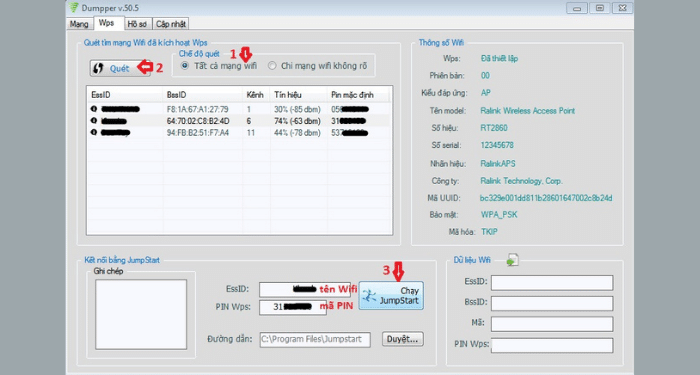Sort by the Pin mặc định column header
The height and width of the screenshot is (375, 700).
[x=358, y=95]
